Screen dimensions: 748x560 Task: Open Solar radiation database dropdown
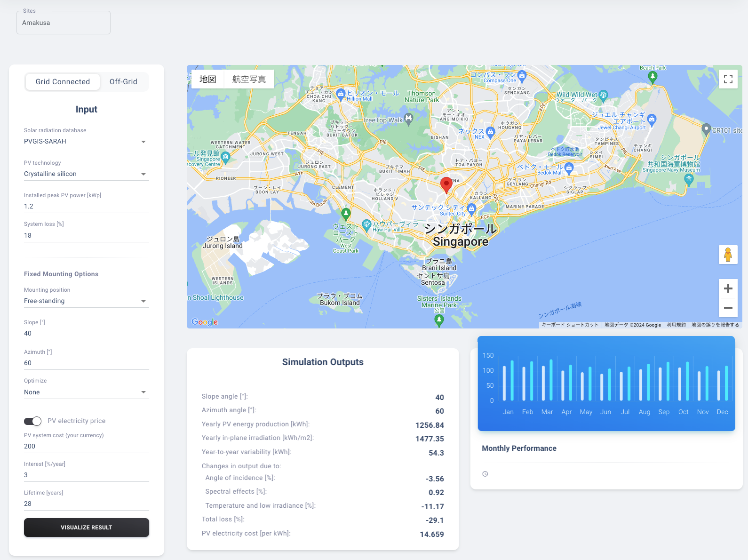pyautogui.click(x=87, y=141)
